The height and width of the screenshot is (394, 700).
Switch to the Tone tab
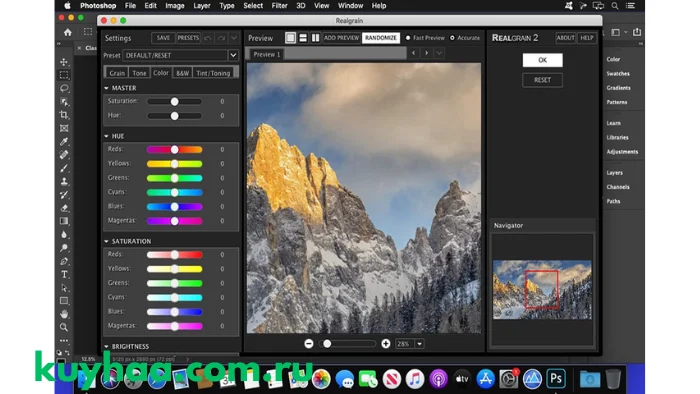tap(139, 73)
